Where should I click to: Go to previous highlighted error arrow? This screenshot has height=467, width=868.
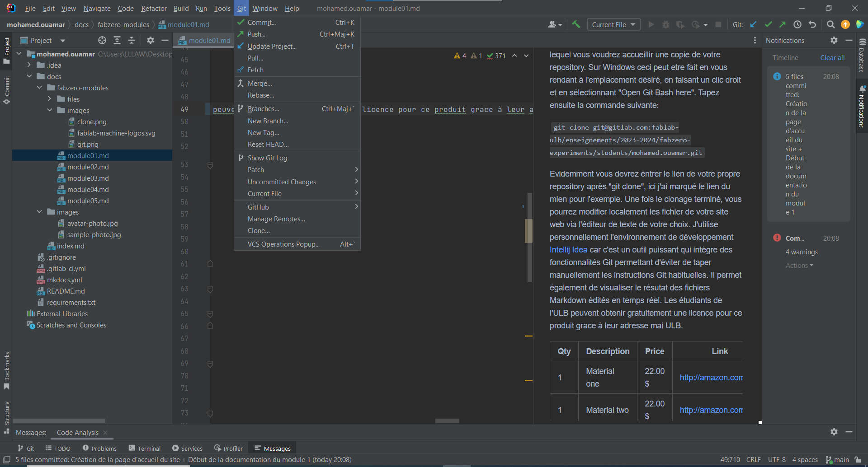tap(514, 56)
